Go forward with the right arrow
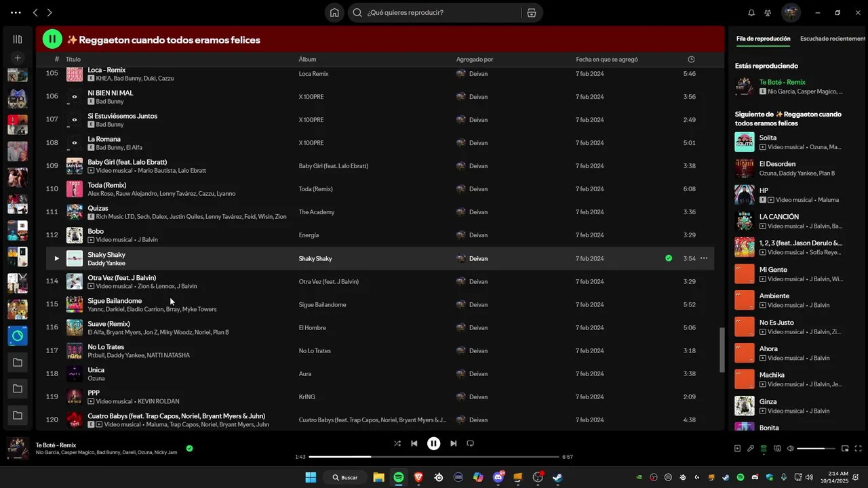The width and height of the screenshot is (868, 488). tap(50, 12)
